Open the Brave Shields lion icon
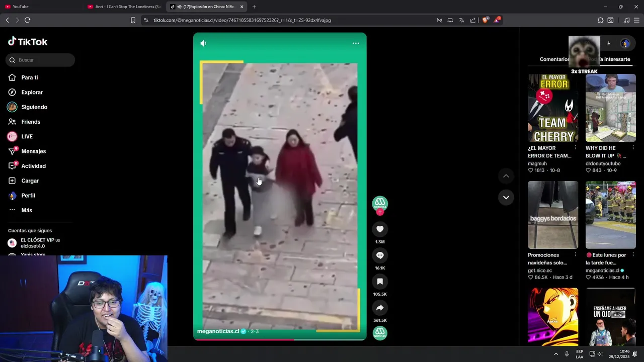This screenshot has height=362, width=644. 485,20
